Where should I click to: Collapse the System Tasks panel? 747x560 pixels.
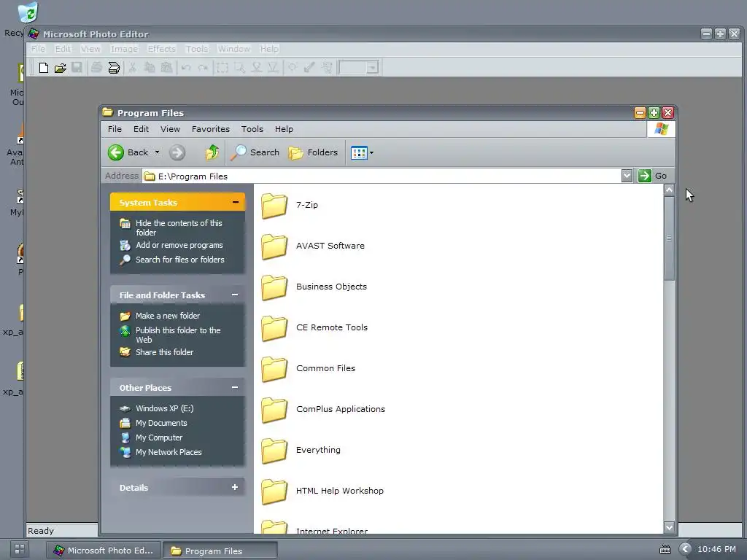coord(236,203)
